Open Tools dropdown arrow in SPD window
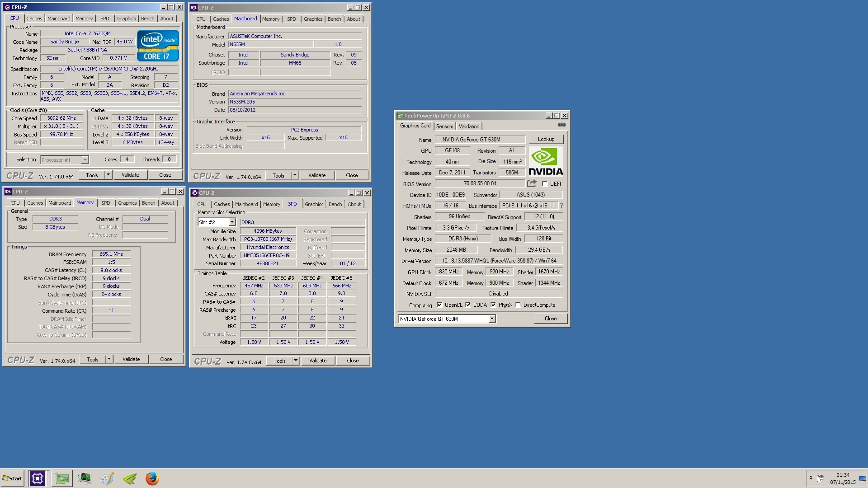The image size is (868, 488). [x=296, y=361]
